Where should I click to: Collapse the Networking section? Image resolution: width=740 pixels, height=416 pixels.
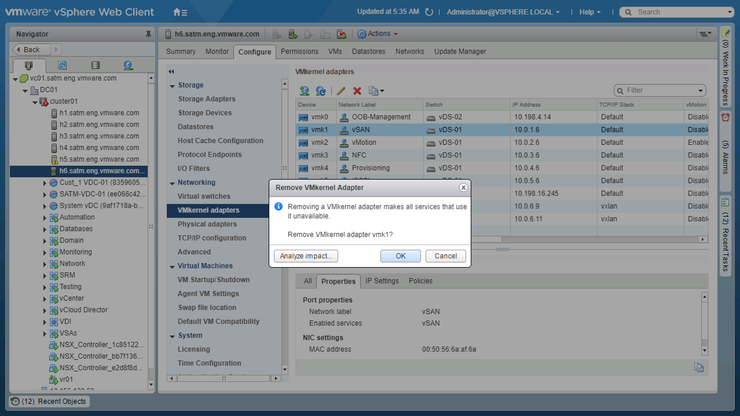pyautogui.click(x=172, y=183)
